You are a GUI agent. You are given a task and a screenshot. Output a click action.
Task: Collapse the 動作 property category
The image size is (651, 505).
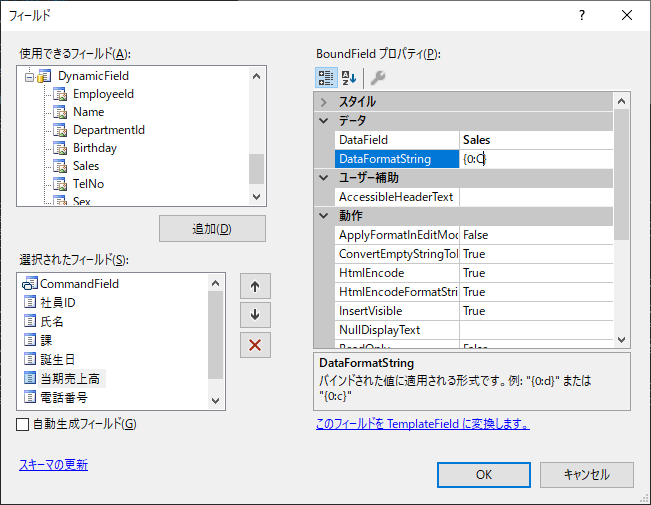324,216
